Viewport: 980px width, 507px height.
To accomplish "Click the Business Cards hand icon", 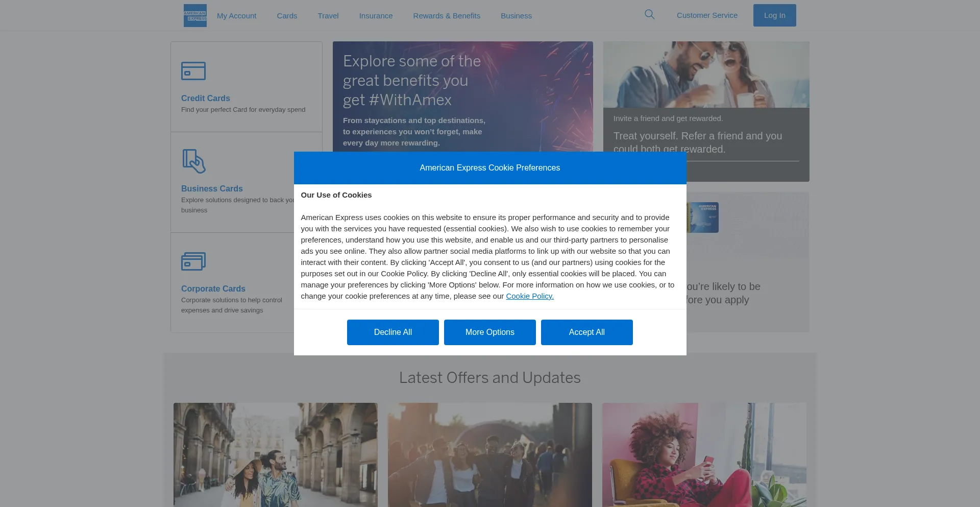I will tap(194, 161).
